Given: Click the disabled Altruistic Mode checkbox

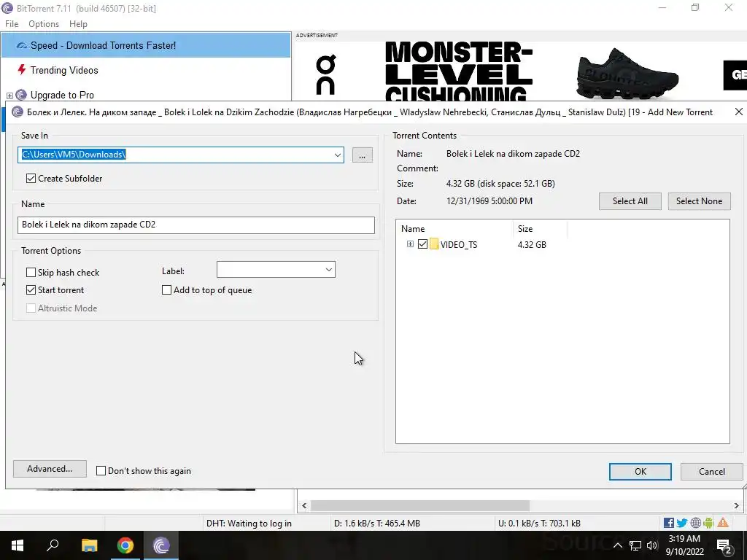Looking at the screenshot, I should [x=31, y=308].
